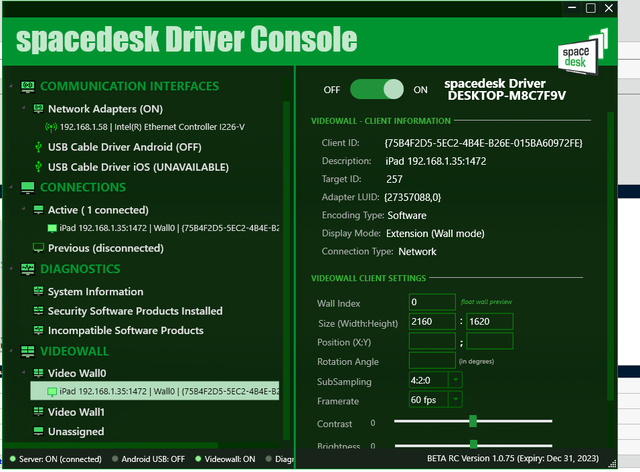This screenshot has width=640, height=472.
Task: Collapse the Connections section
Action: click(11, 187)
